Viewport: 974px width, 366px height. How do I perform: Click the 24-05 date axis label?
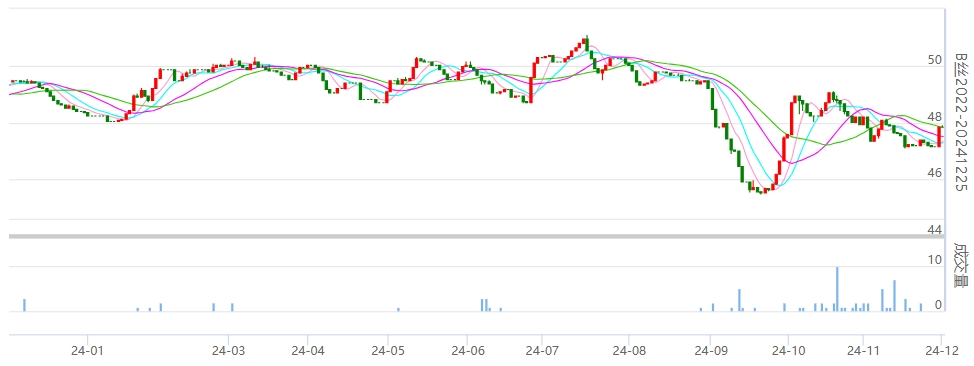(x=388, y=350)
